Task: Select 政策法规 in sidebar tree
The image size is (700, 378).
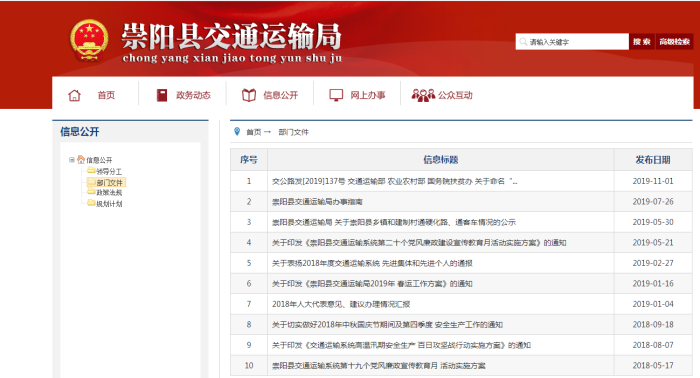Action: point(109,193)
